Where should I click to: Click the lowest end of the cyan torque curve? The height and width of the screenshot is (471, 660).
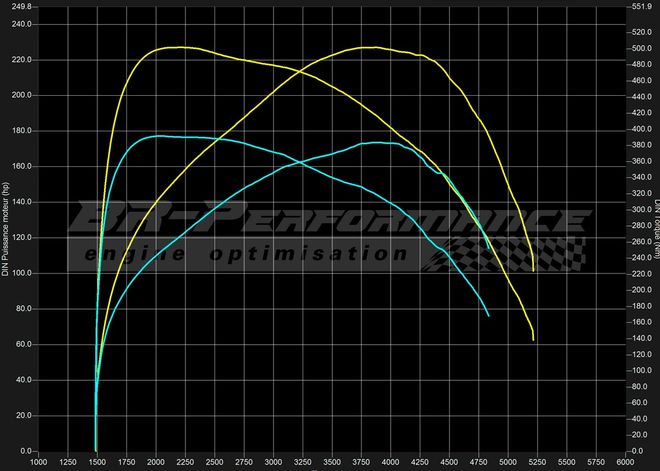click(488, 315)
